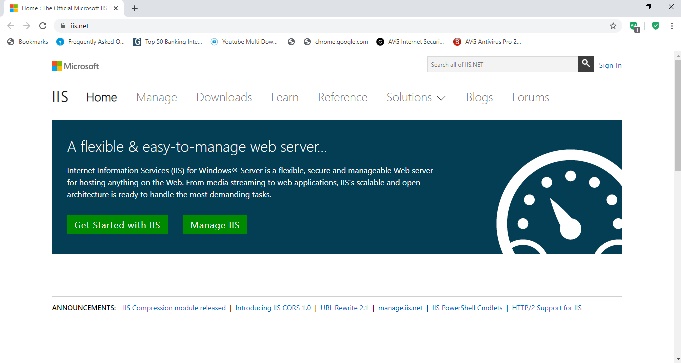The image size is (681, 363).
Task: Select the Home nav item
Action: (101, 97)
